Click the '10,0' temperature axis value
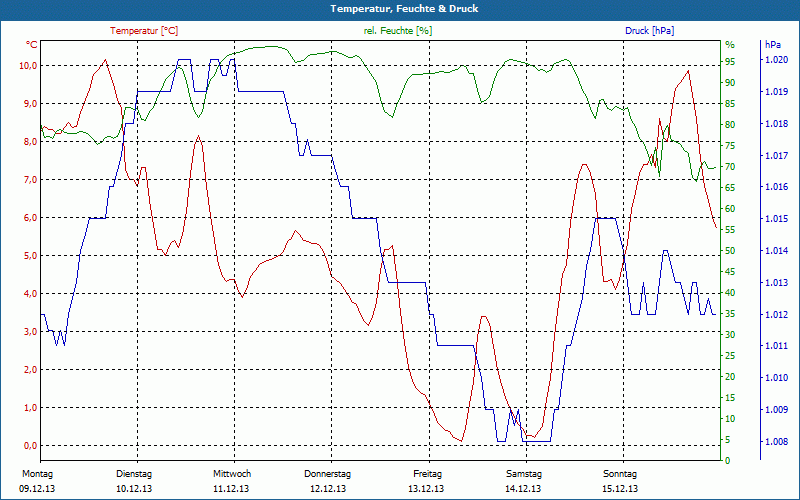The image size is (800, 500). click(x=28, y=66)
